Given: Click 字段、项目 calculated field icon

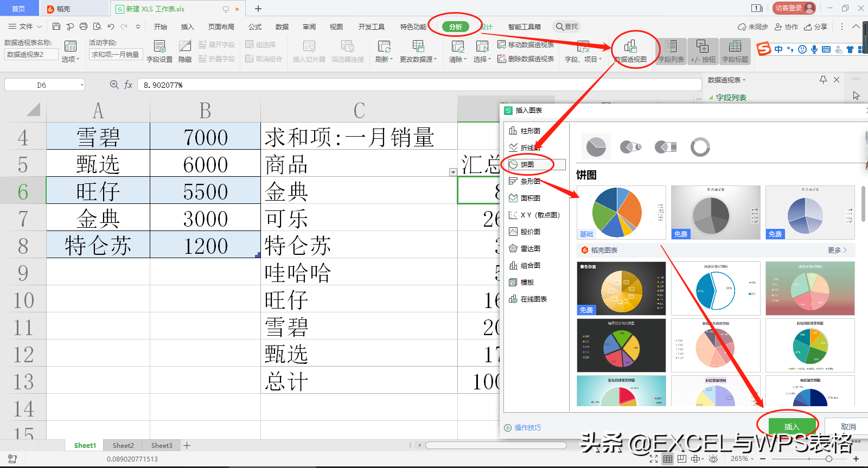Looking at the screenshot, I should click(x=583, y=52).
